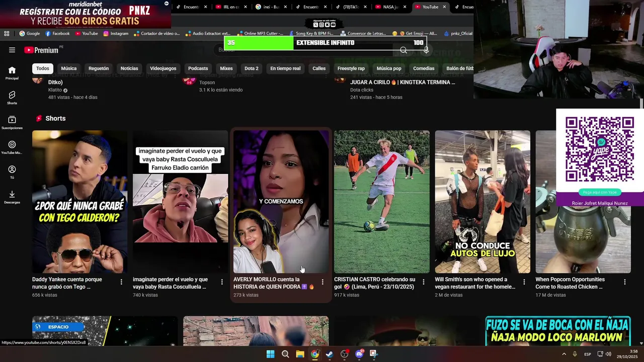Open Suscripciones in the sidebar

[x=12, y=123]
